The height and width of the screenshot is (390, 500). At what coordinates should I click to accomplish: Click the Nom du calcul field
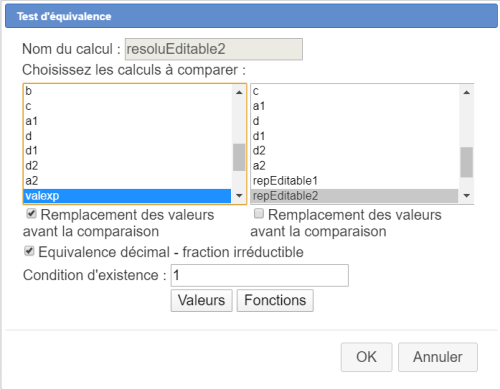(x=214, y=49)
